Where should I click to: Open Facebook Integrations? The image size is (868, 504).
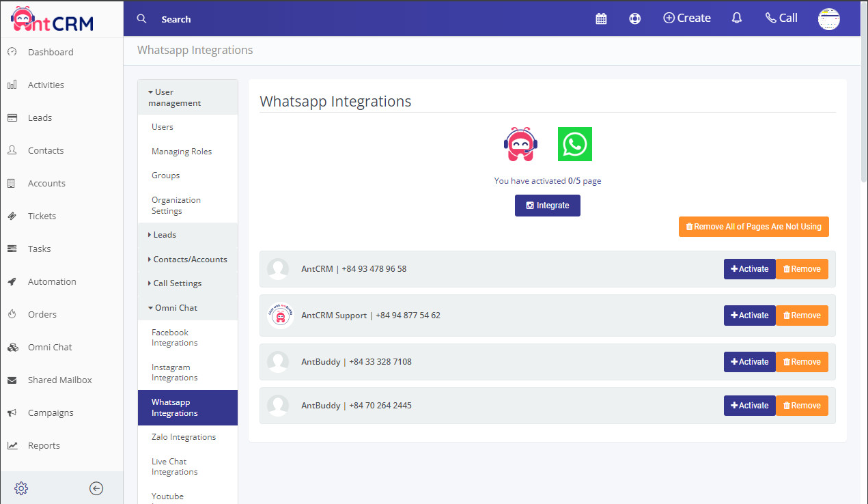(x=175, y=337)
